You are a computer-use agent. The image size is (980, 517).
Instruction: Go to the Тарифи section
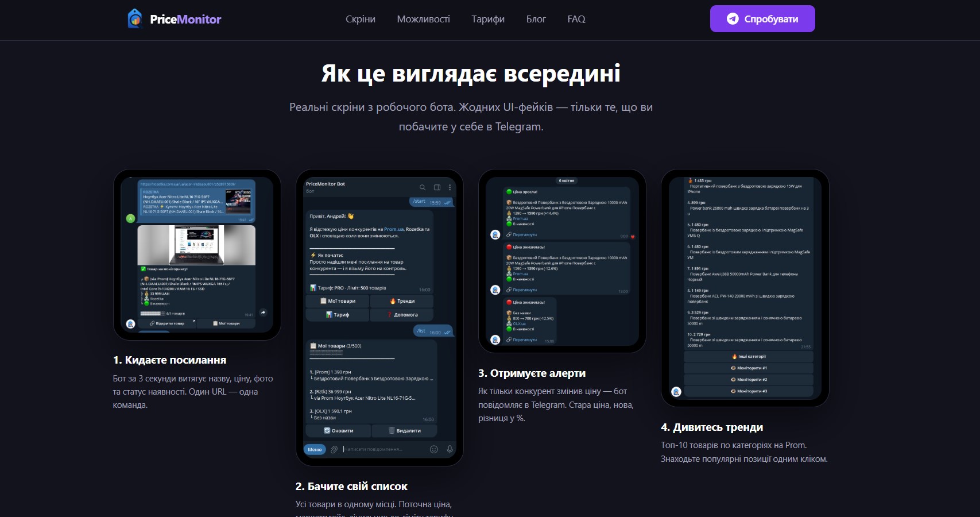(488, 19)
